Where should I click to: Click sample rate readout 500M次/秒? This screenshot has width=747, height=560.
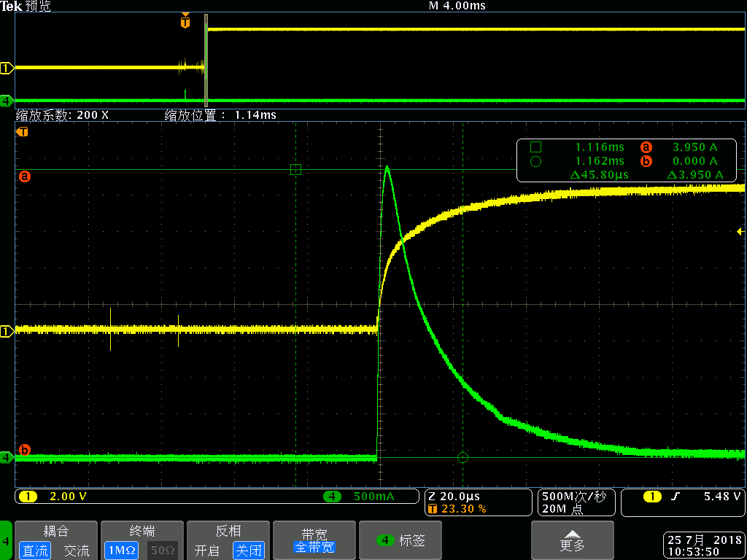(574, 496)
